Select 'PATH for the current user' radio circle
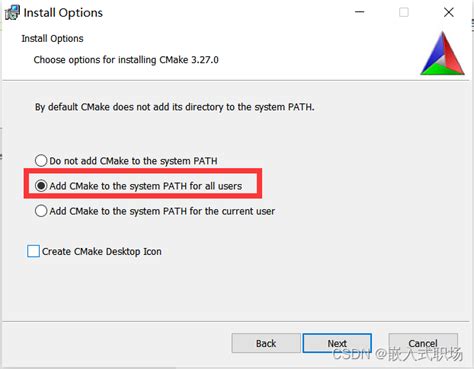 (41, 211)
